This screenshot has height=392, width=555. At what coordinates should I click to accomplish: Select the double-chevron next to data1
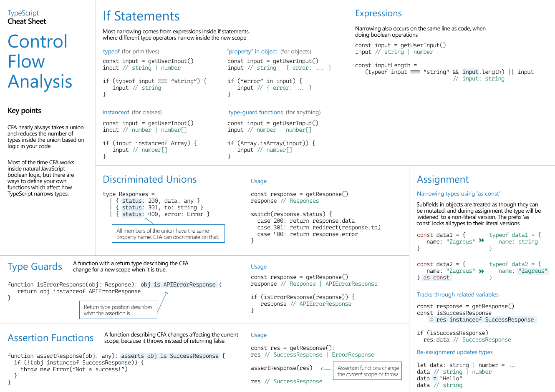click(482, 240)
